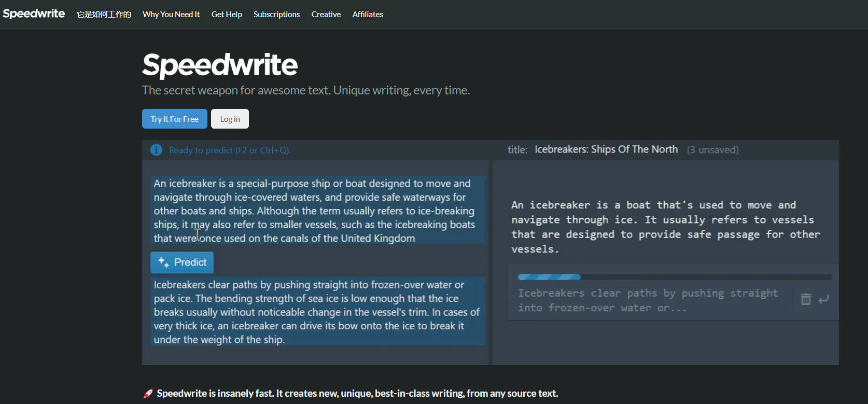Click the Speedwrite logo in navbar

(x=34, y=13)
